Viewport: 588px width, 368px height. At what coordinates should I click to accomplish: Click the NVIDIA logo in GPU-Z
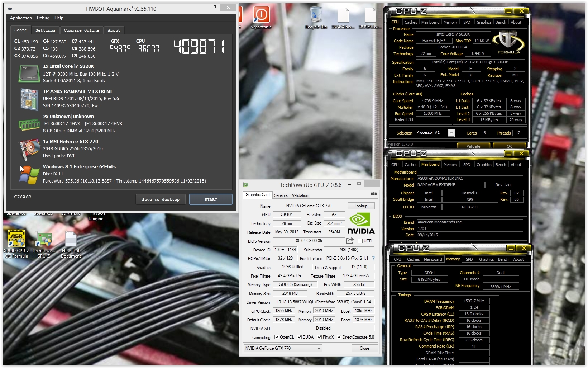pos(361,223)
